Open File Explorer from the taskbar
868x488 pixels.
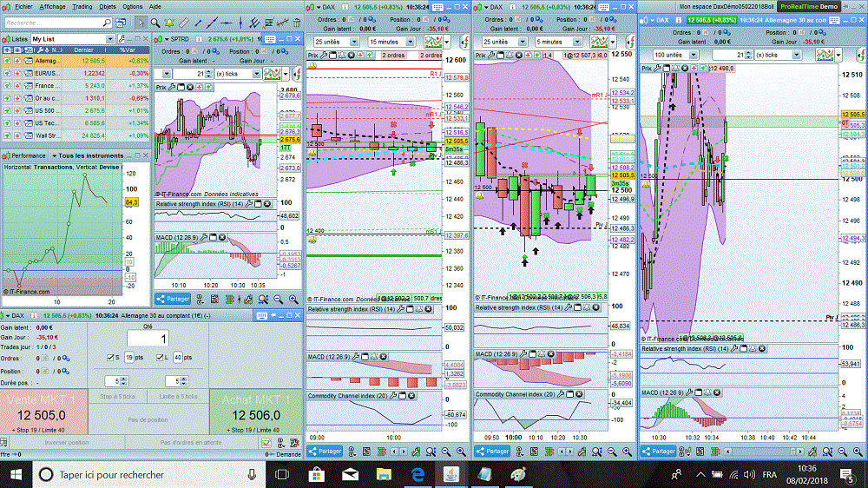coord(384,475)
